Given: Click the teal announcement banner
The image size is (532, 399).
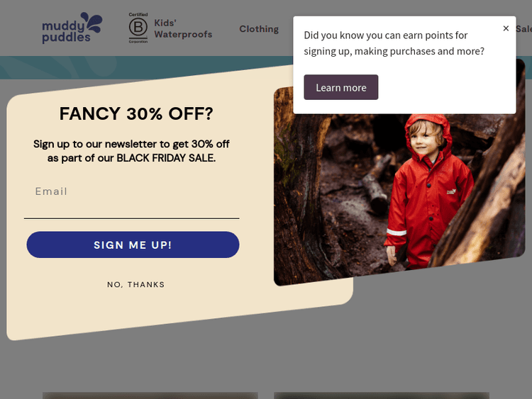Looking at the screenshot, I should (x=146, y=67).
